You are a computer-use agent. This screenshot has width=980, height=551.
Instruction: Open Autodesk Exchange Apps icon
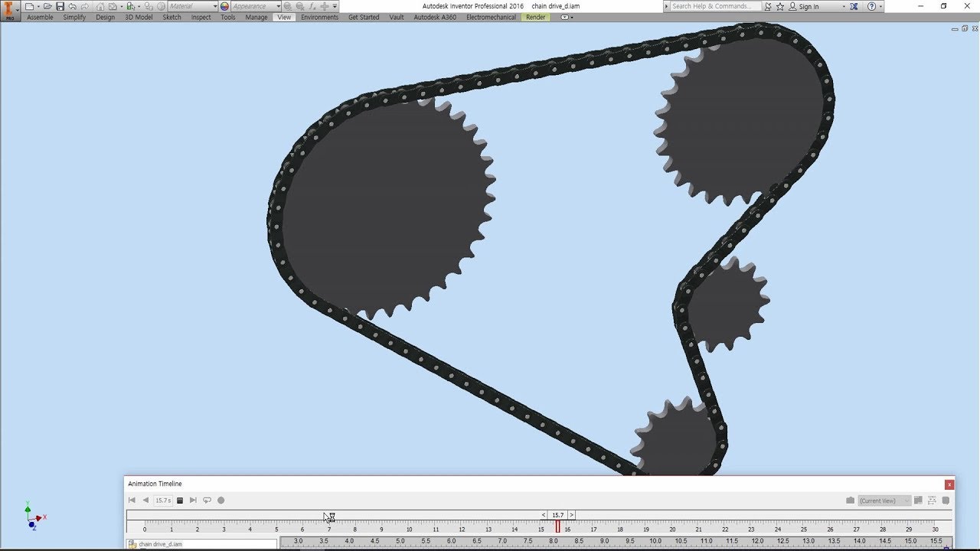pyautogui.click(x=854, y=6)
